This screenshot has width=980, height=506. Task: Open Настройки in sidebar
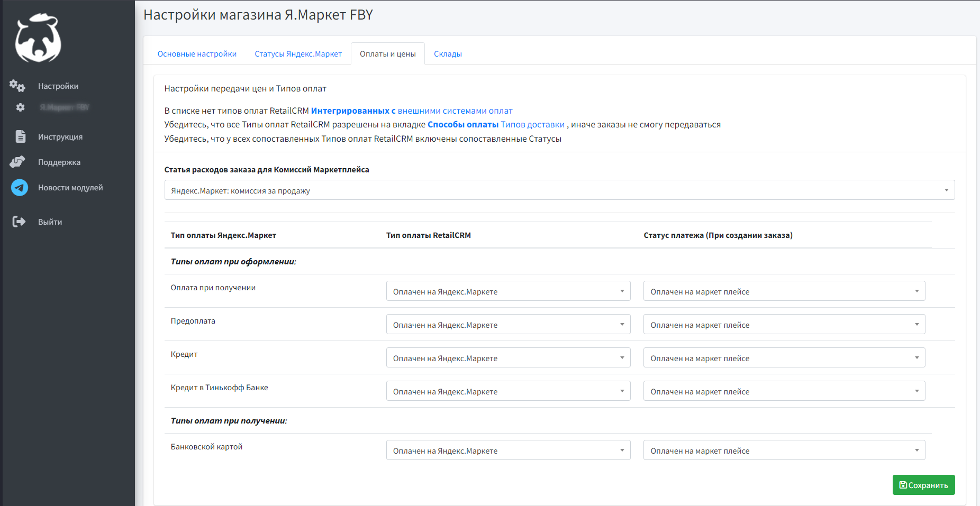[x=58, y=86]
